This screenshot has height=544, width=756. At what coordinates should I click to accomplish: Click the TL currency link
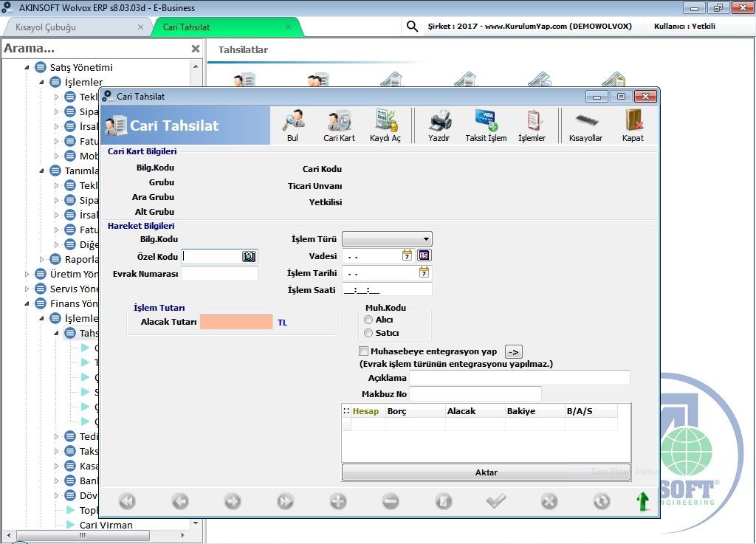click(283, 323)
